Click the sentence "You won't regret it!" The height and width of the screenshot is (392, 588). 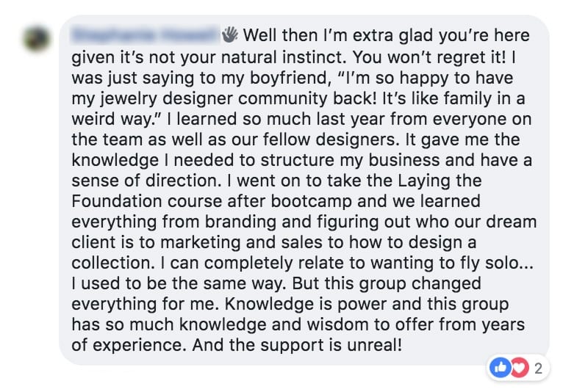429,57
